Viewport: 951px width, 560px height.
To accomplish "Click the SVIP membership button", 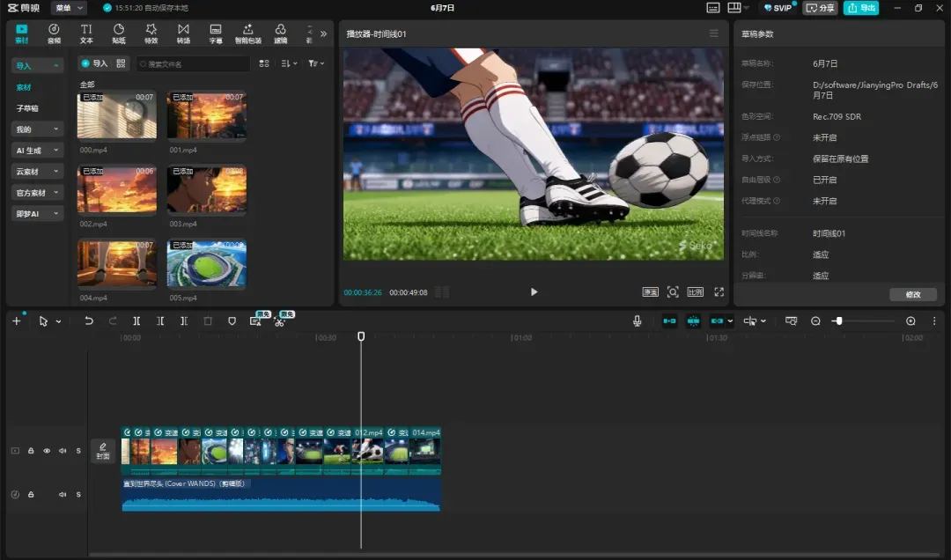I will coord(778,8).
